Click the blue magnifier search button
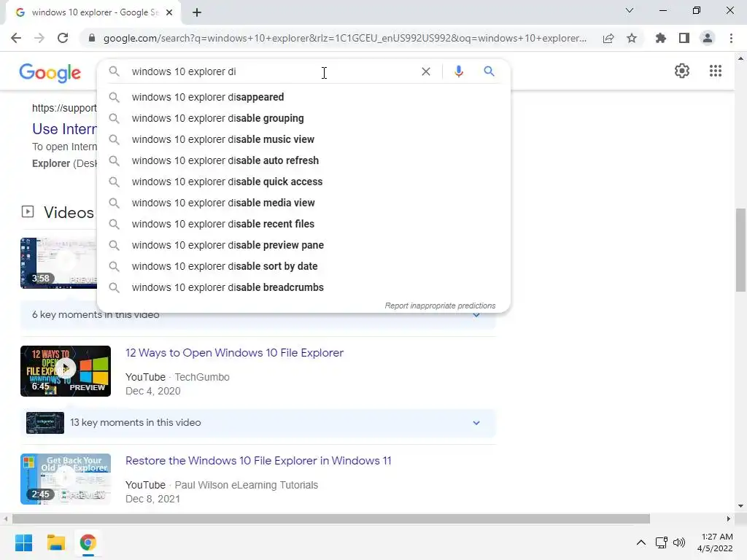This screenshot has height=560, width=747. (x=489, y=71)
